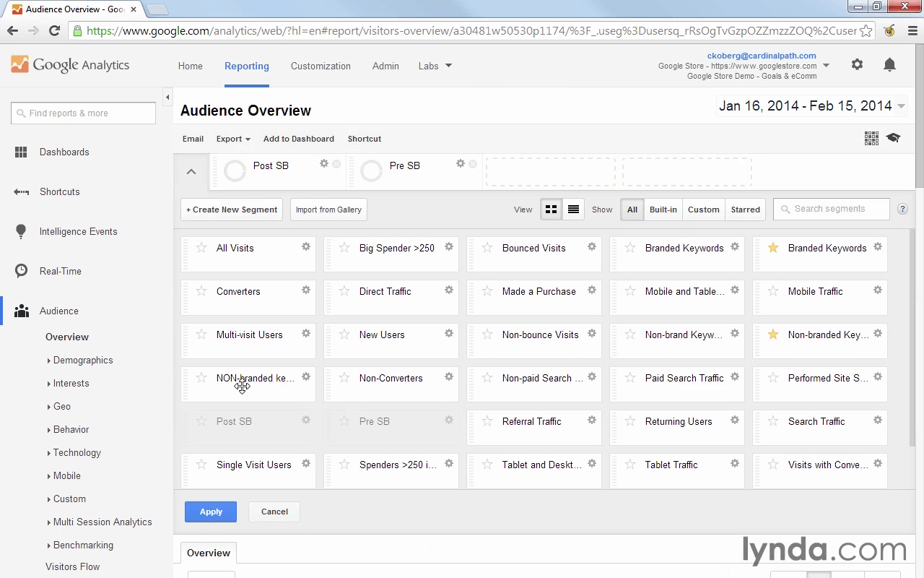
Task: Unstar the Non-branded Keywords starred segment
Action: (773, 335)
